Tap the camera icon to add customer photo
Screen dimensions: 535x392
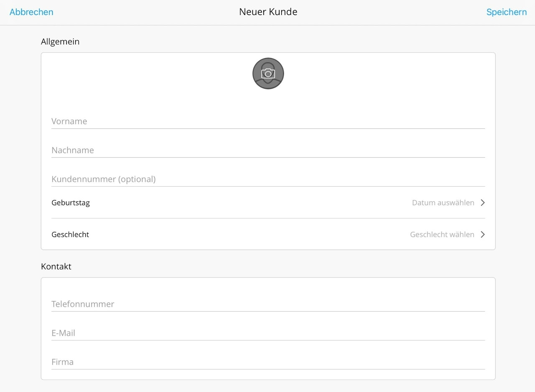coord(268,74)
